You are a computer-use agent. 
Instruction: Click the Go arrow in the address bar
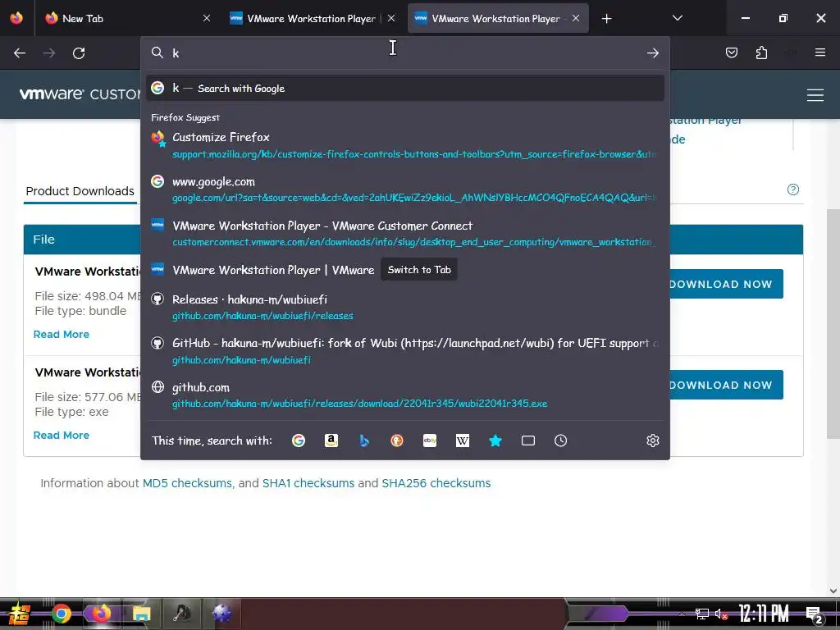652,53
